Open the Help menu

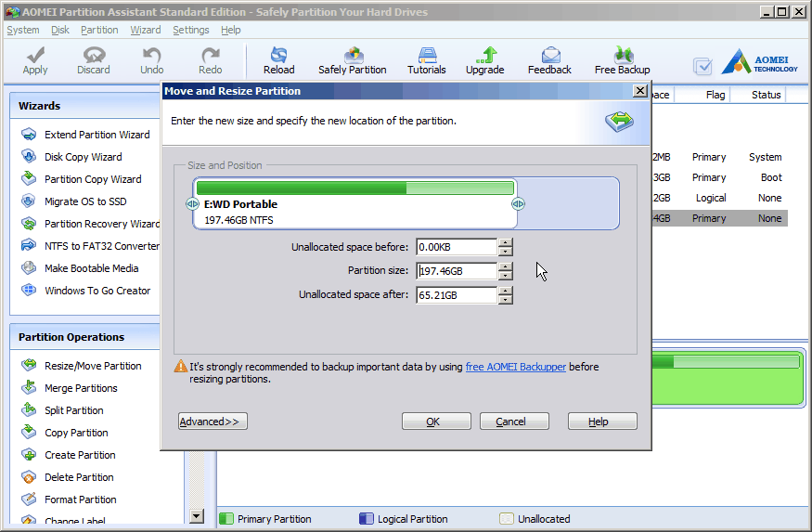pos(230,30)
